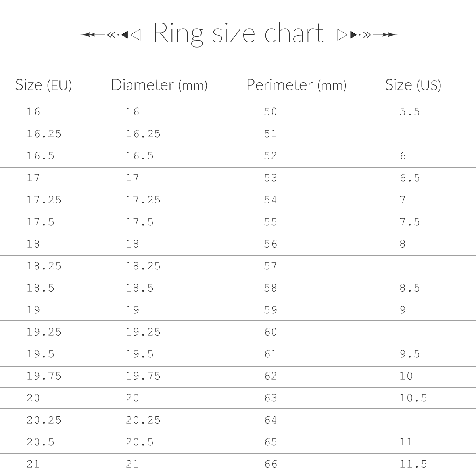Select the "Size (US)" column header
The width and height of the screenshot is (476, 476).
pos(413,85)
